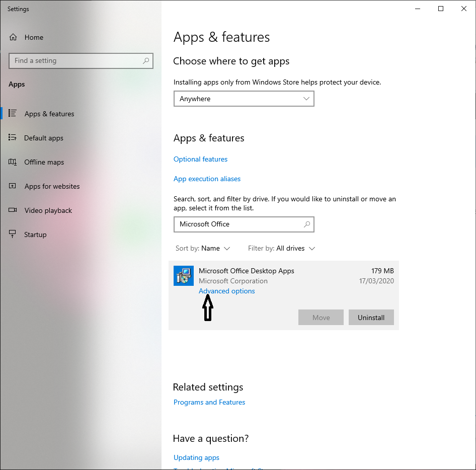Click the Offline maps icon

(x=13, y=162)
